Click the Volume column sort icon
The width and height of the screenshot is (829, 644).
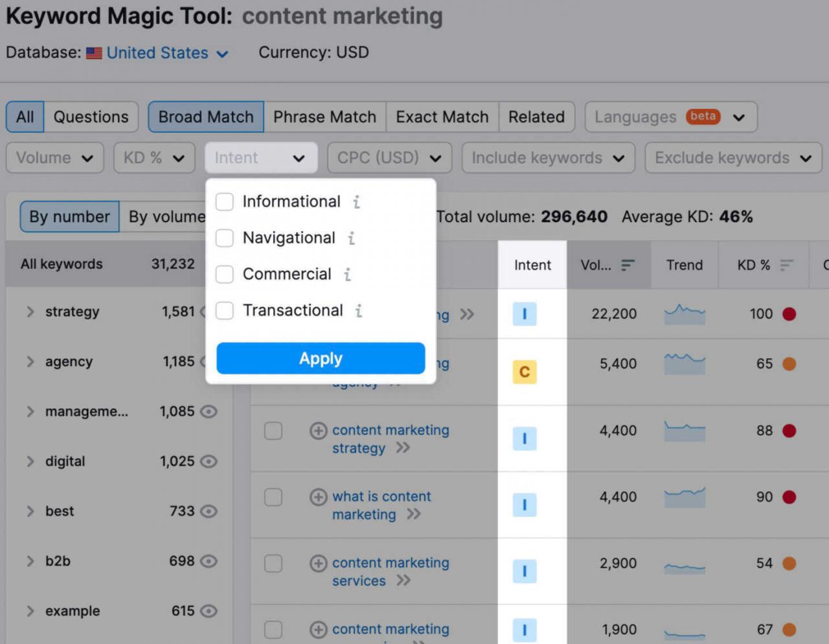point(628,265)
